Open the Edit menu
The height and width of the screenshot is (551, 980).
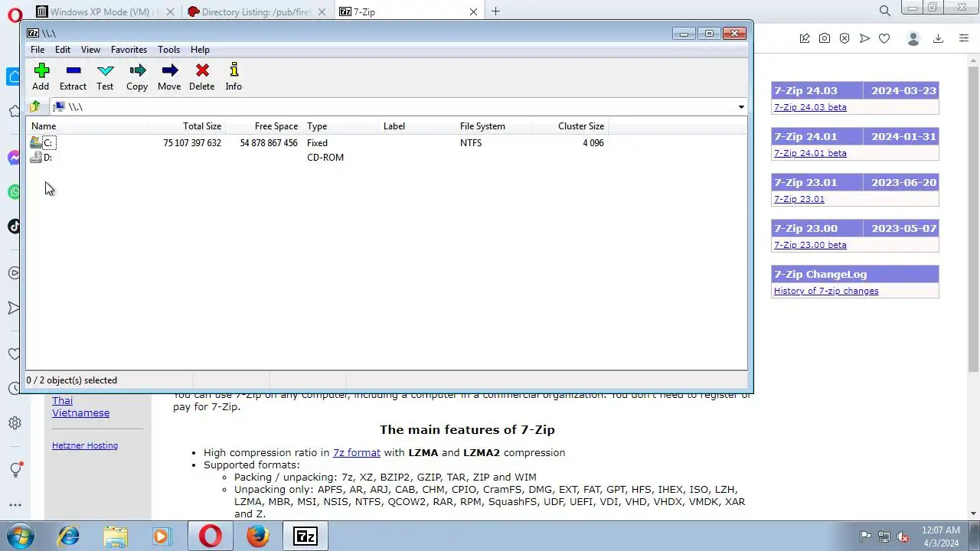(63, 50)
